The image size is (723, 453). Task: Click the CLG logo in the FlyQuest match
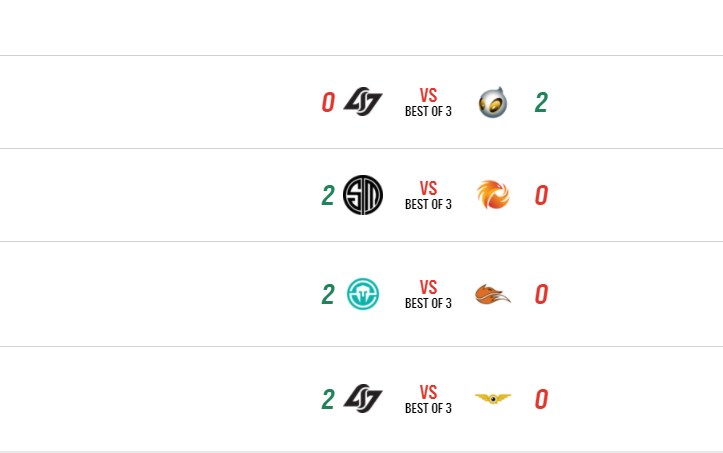(x=362, y=399)
